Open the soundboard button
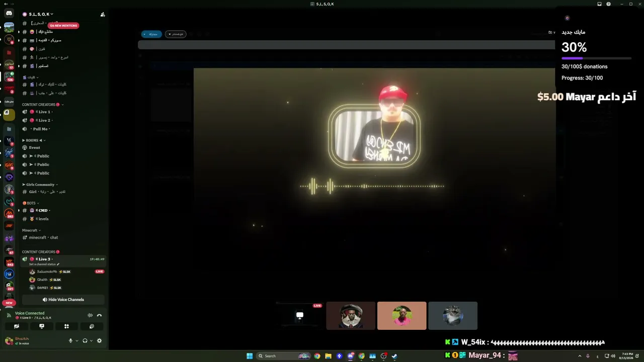This screenshot has width=644, height=362. click(92, 326)
